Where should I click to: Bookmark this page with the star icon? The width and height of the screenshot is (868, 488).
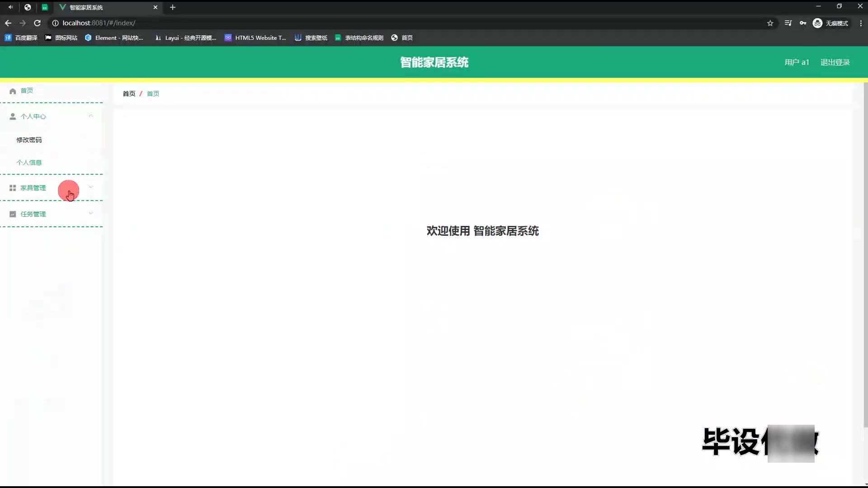tap(770, 23)
